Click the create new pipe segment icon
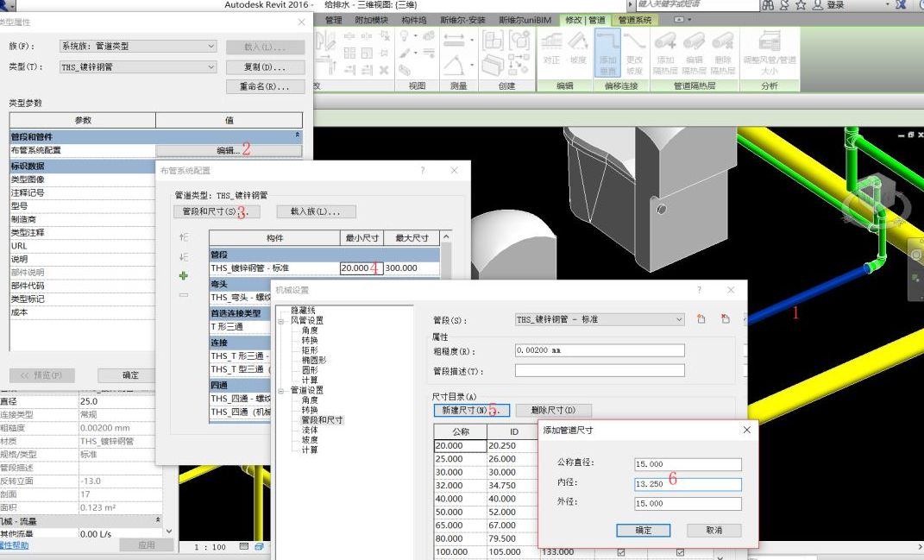The image size is (924, 560). pos(701,319)
